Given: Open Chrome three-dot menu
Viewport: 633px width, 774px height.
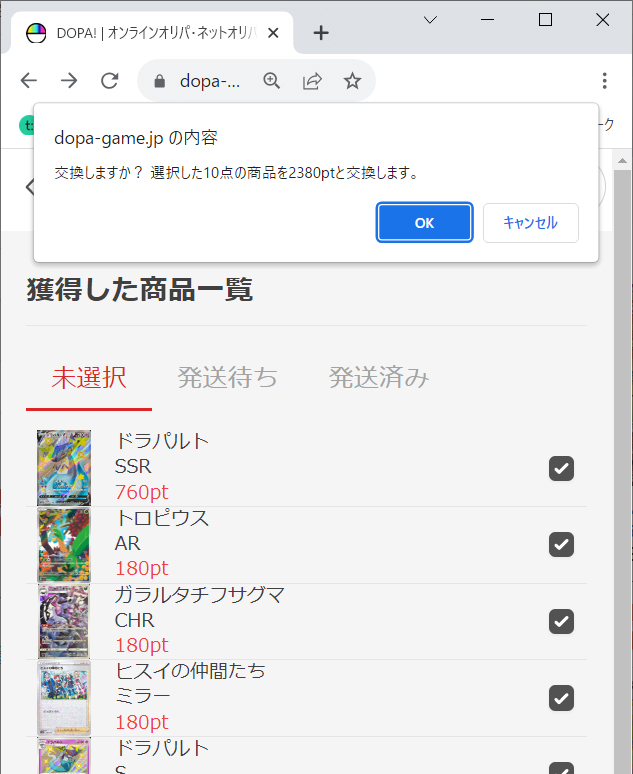Looking at the screenshot, I should (x=604, y=80).
